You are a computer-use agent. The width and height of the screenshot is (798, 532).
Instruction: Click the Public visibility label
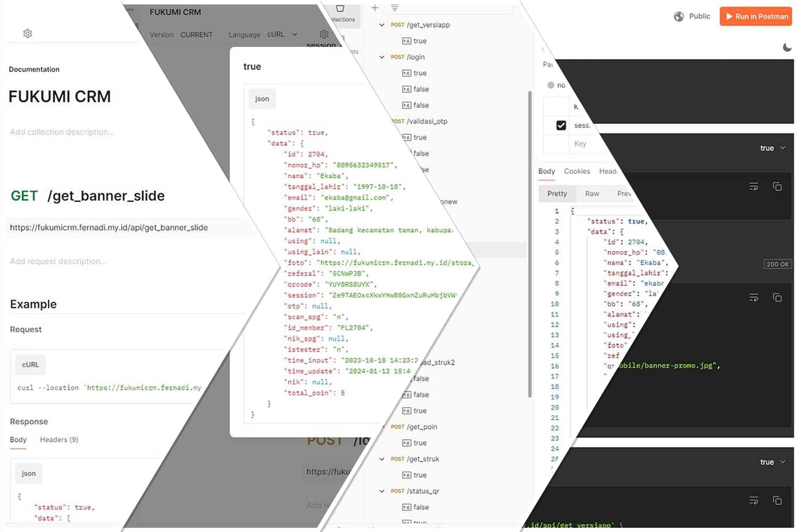700,16
